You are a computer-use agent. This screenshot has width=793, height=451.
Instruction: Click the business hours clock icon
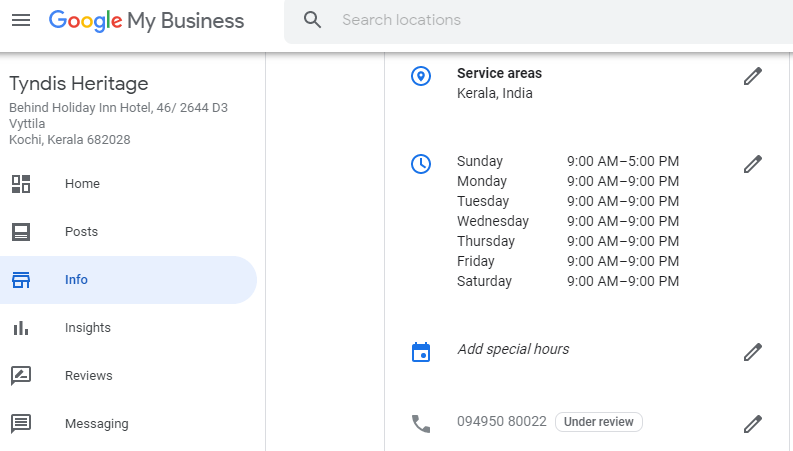pyautogui.click(x=421, y=164)
